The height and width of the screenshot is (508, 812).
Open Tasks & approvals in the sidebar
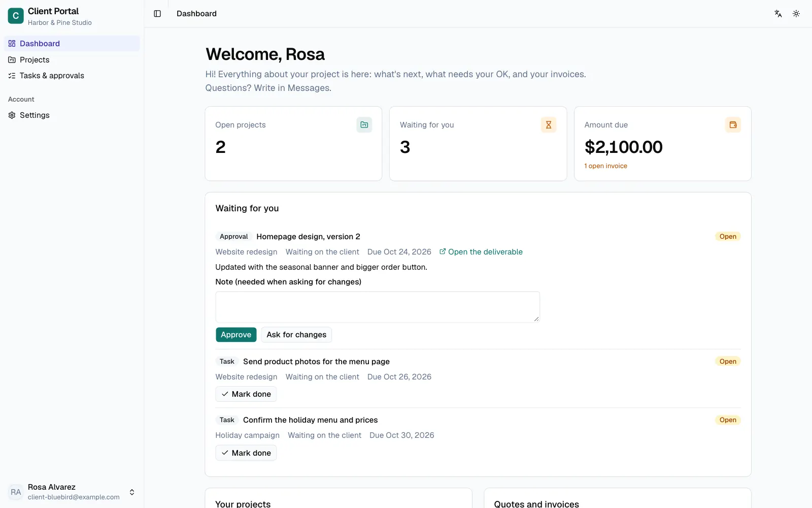pos(72,76)
